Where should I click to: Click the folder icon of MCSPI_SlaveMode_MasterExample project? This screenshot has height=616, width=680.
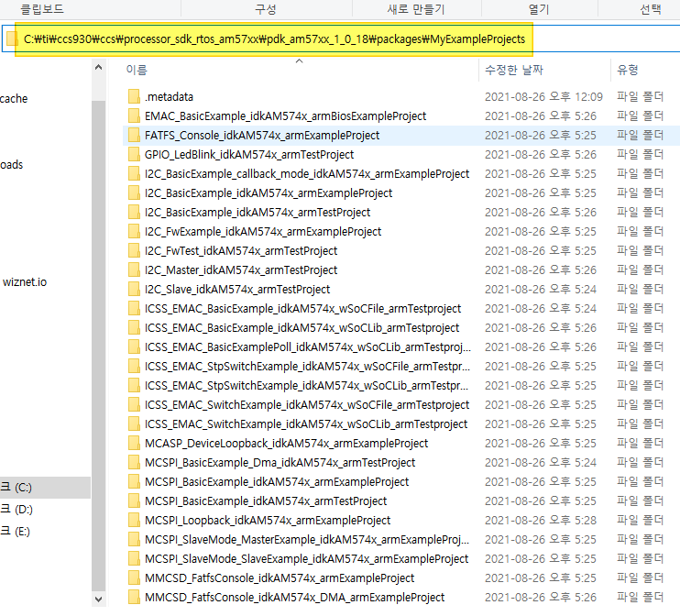[134, 539]
